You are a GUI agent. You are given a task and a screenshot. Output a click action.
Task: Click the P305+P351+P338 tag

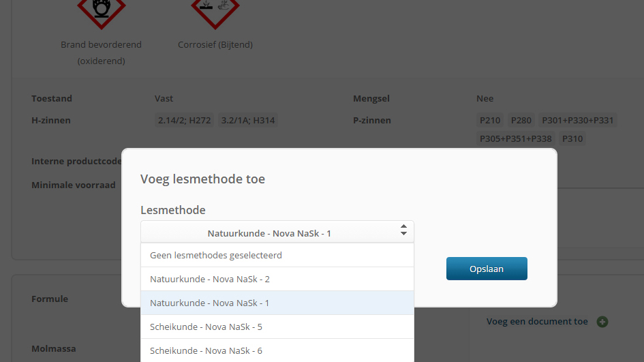[515, 138]
